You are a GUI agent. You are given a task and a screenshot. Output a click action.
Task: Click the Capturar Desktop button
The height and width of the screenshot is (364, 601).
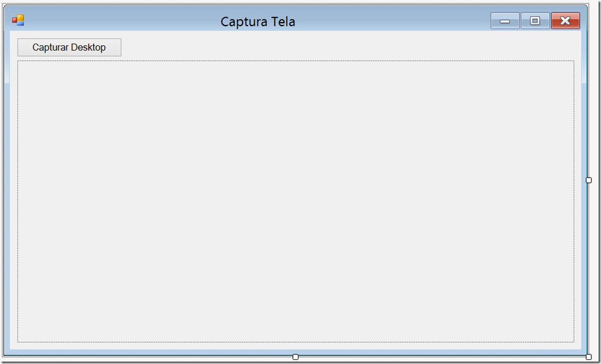(69, 47)
